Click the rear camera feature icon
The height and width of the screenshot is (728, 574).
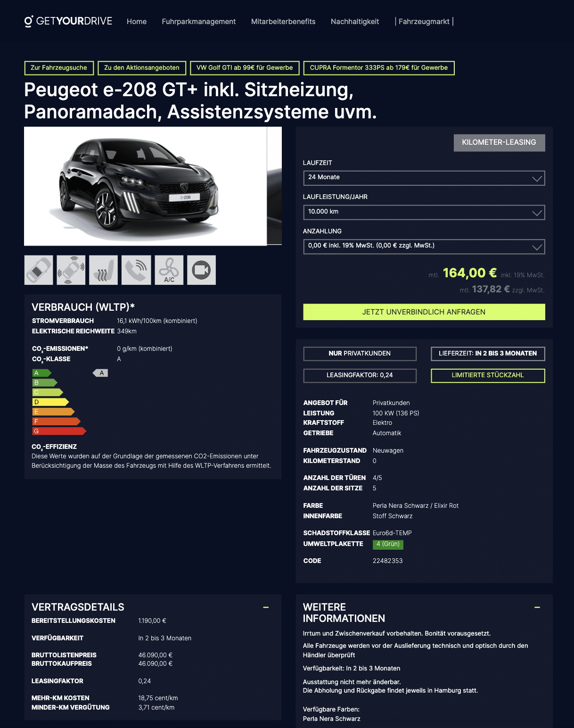click(x=201, y=270)
